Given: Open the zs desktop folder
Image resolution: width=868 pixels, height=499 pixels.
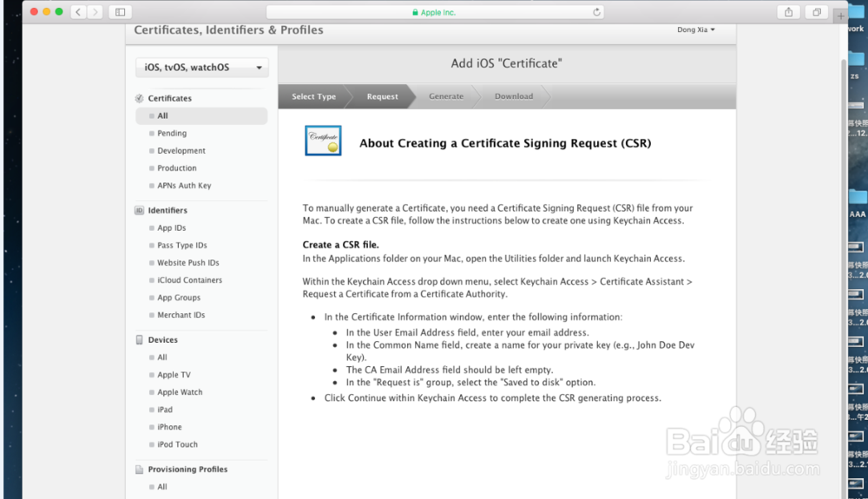Looking at the screenshot, I should pyautogui.click(x=855, y=65).
